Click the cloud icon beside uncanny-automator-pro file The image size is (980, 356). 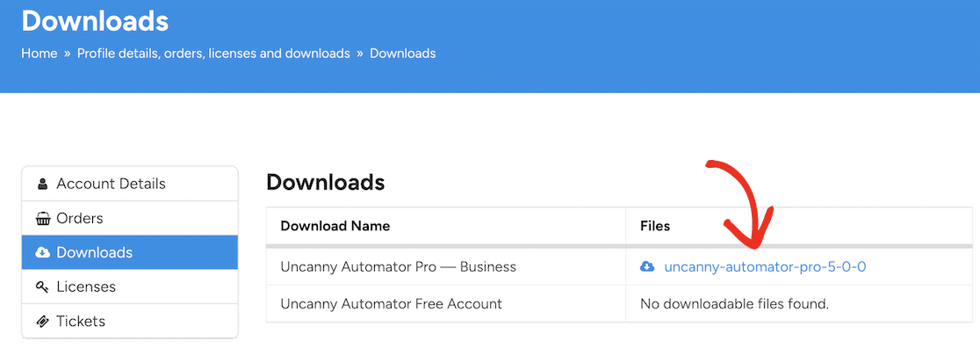(x=647, y=266)
